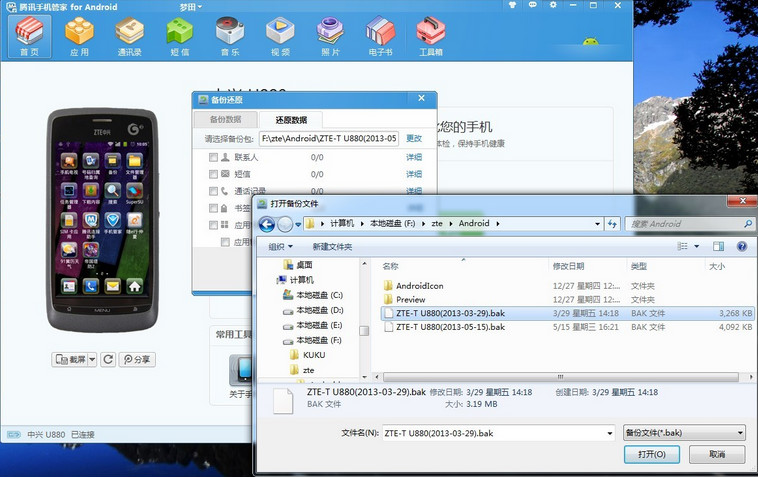Open the 梦田 account dropdown in title bar
This screenshot has width=758, height=477.
pos(190,7)
